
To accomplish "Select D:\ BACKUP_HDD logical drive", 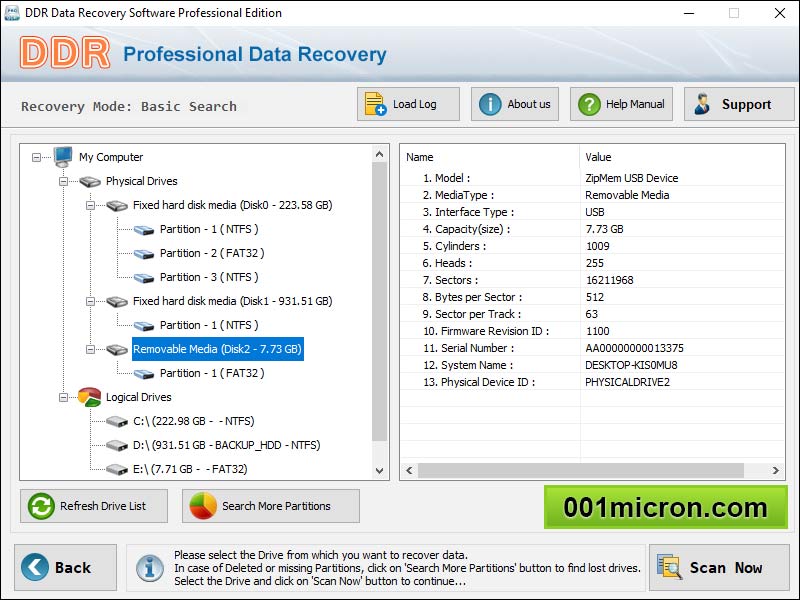I will point(226,445).
